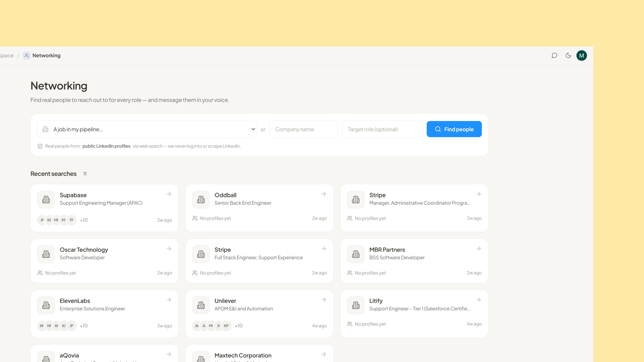Open the M user avatar menu
The width and height of the screenshot is (644, 362).
click(x=581, y=56)
